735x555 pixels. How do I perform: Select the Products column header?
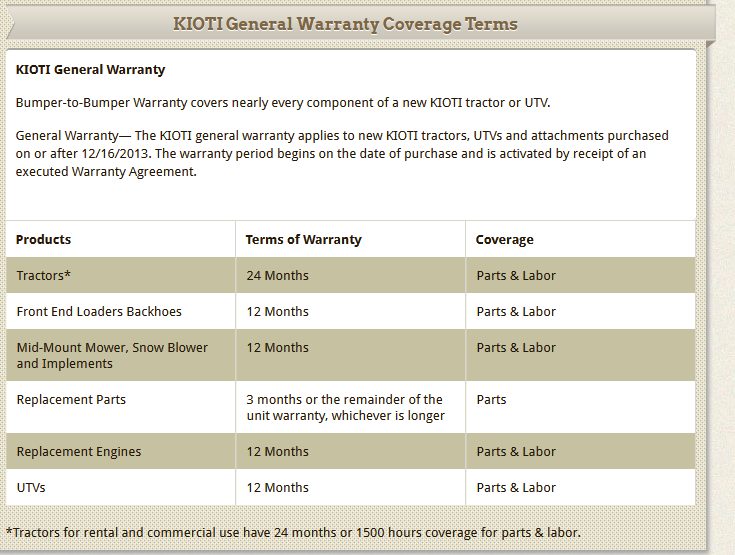tap(44, 240)
